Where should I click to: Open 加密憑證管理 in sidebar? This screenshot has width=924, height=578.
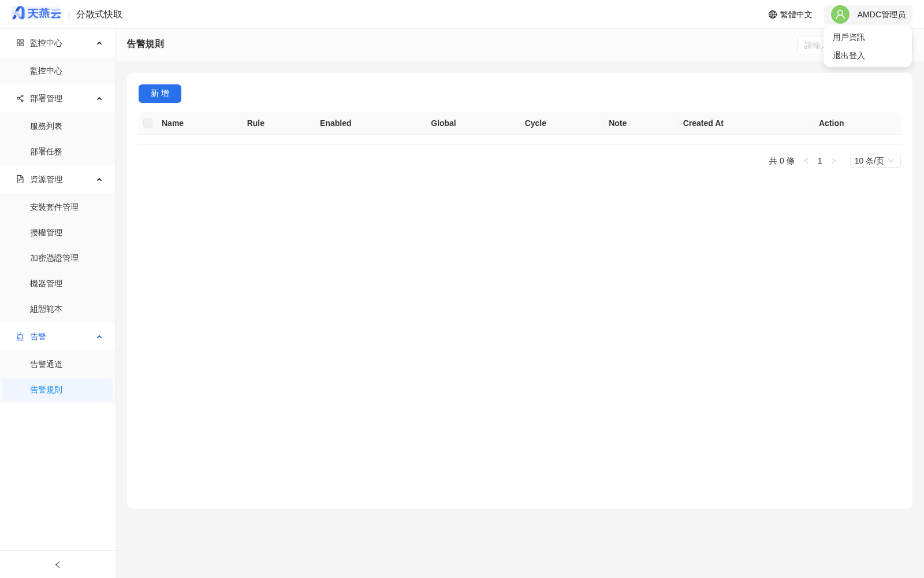click(58, 258)
